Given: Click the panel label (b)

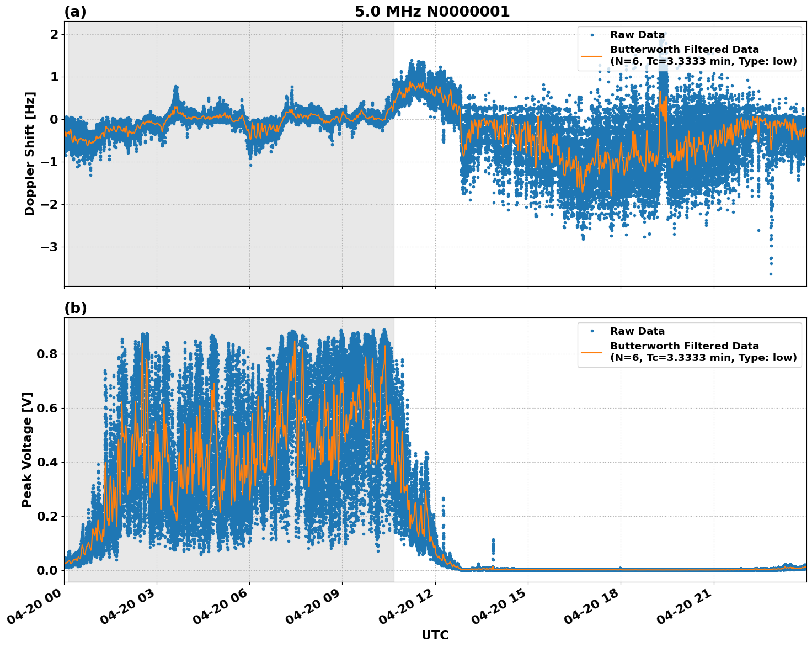Looking at the screenshot, I should click(76, 308).
